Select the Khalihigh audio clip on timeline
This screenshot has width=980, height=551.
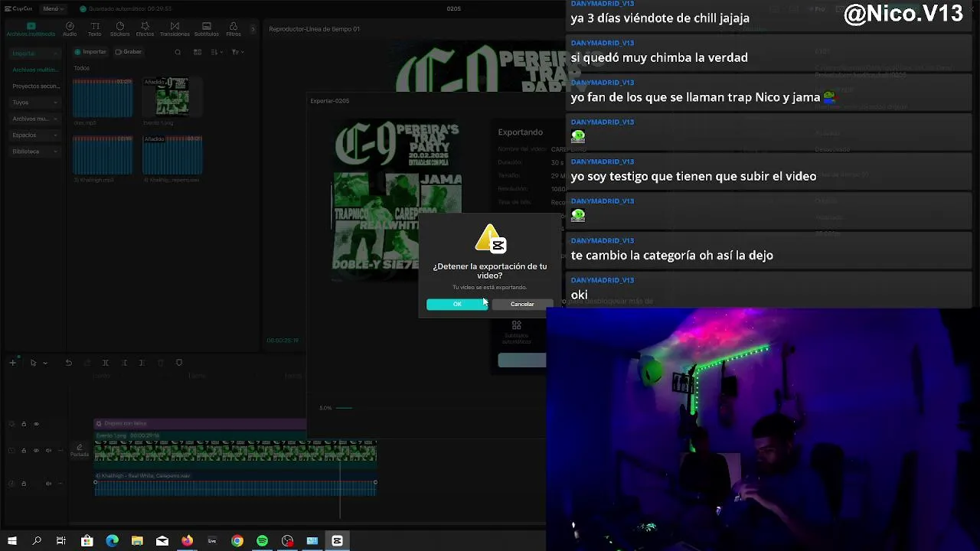(x=235, y=484)
